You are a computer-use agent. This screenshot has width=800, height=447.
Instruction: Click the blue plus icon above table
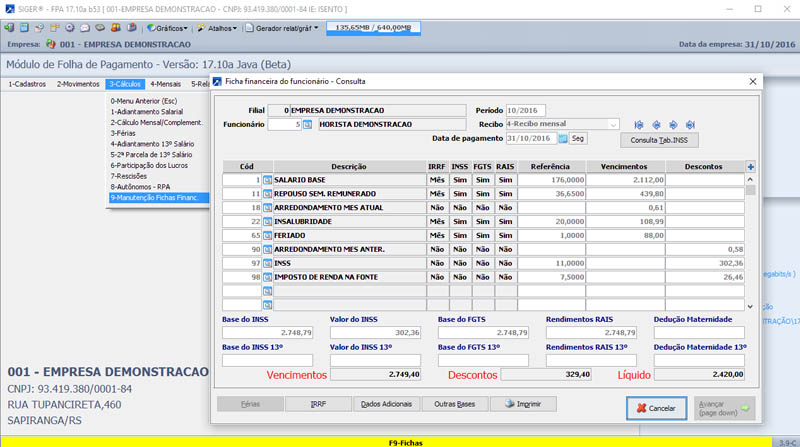click(751, 167)
